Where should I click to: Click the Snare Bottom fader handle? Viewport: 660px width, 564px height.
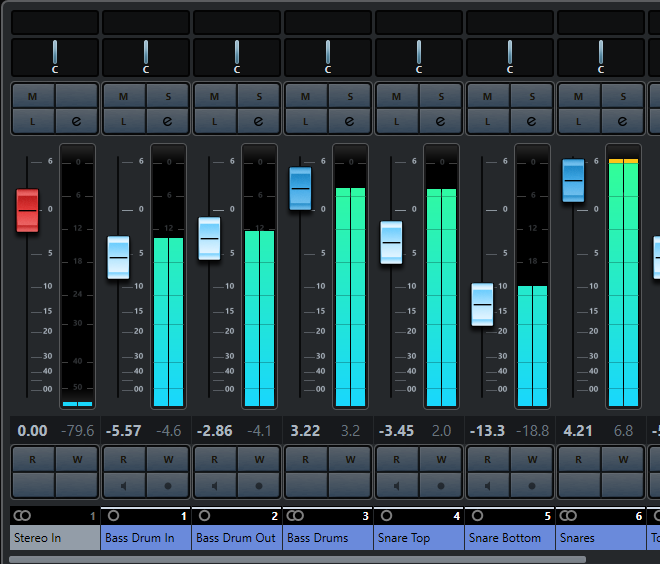tap(482, 304)
